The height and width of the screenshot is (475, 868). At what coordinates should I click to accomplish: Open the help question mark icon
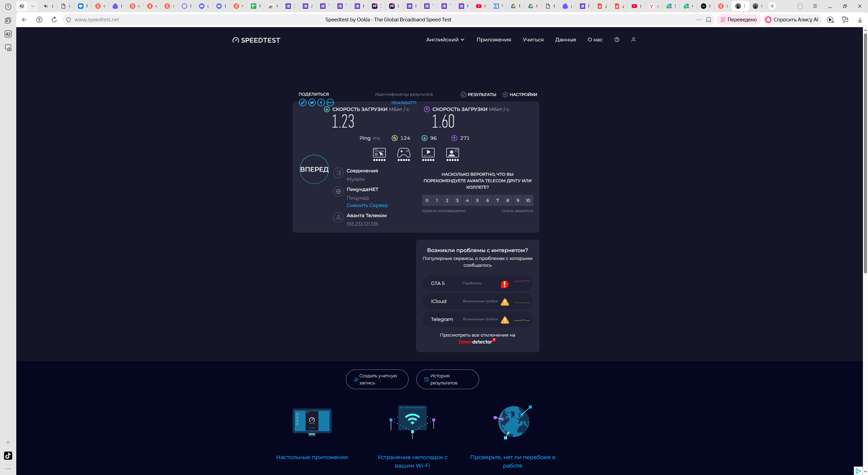(x=617, y=40)
